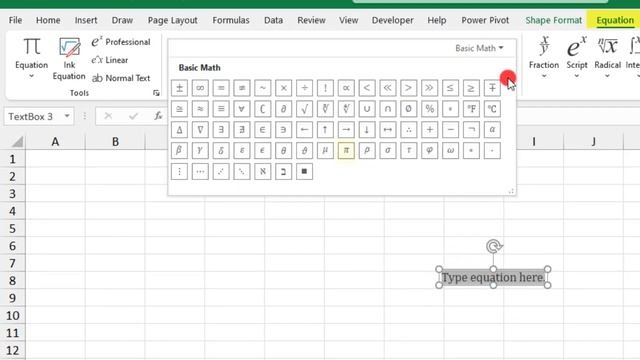This screenshot has width=640, height=360.
Task: Go to the Page Layout tab
Action: click(173, 20)
